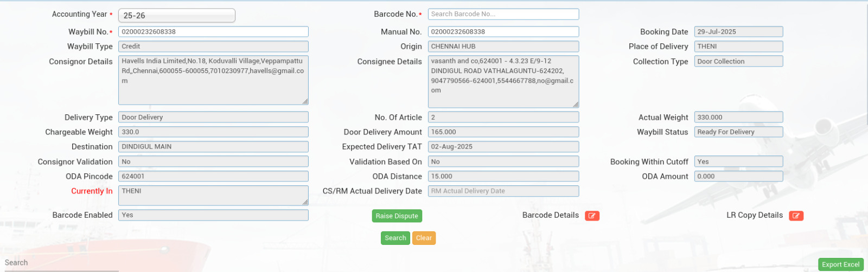The height and width of the screenshot is (272, 868).
Task: Click the Waybill Status field
Action: coord(738,132)
